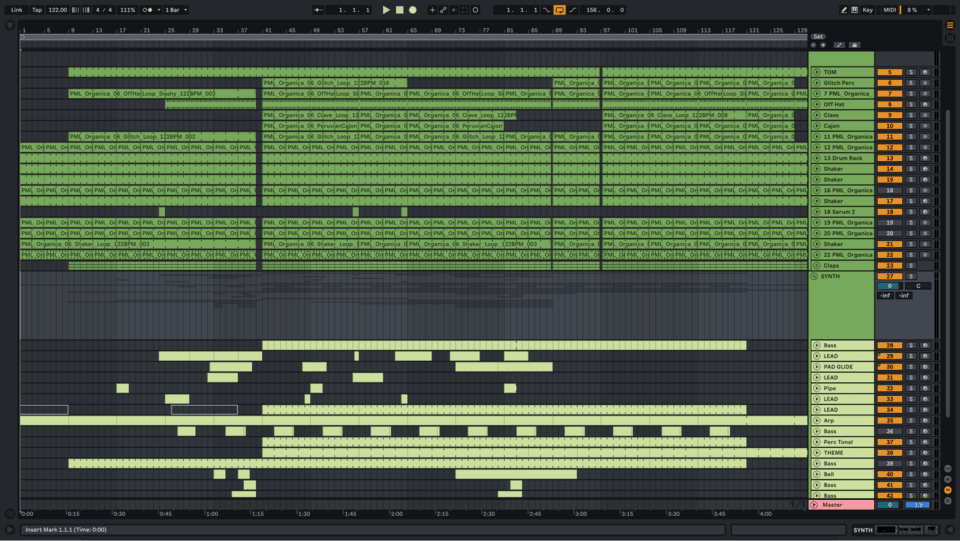960x541 pixels.
Task: Deactivate the Cajon track with its number button
Action: tap(889, 126)
